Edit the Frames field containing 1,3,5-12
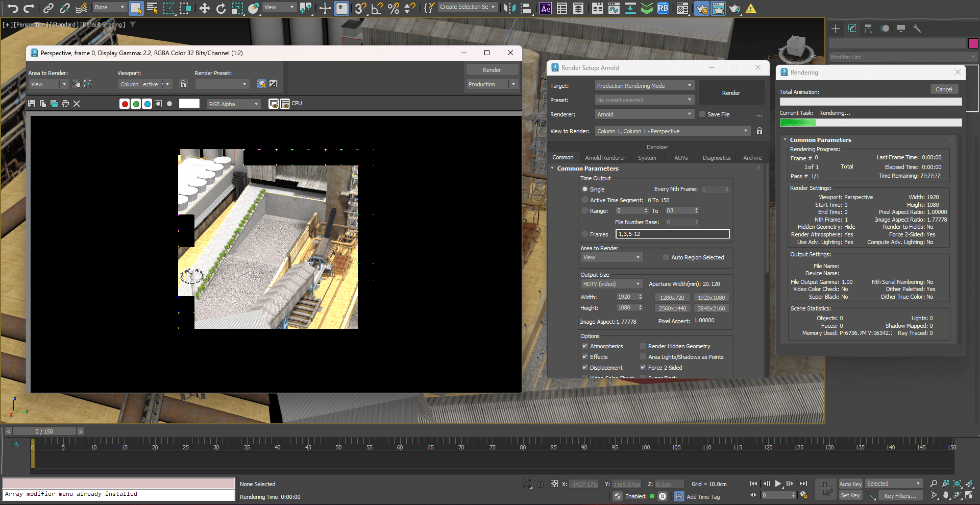The width and height of the screenshot is (980, 505). 672,233
